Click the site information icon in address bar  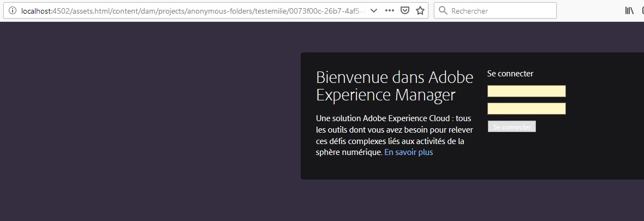13,11
